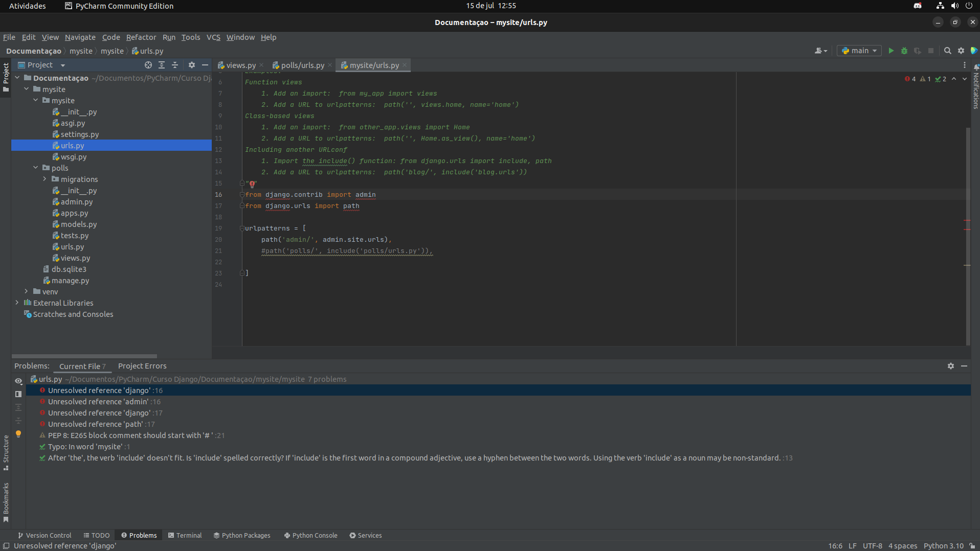980x551 pixels.
Task: Close the mysite/urls.py editor tab
Action: click(x=405, y=65)
